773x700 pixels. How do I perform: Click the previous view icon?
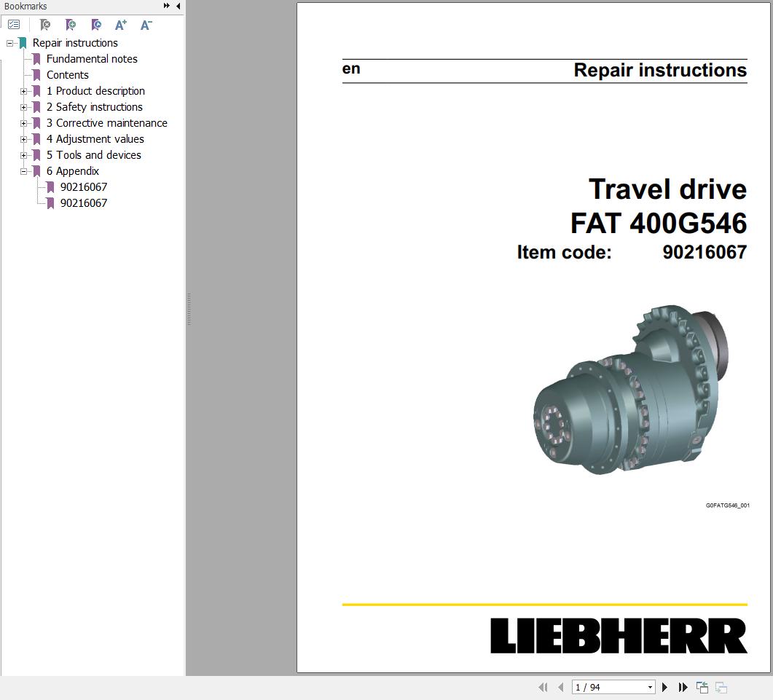[702, 687]
